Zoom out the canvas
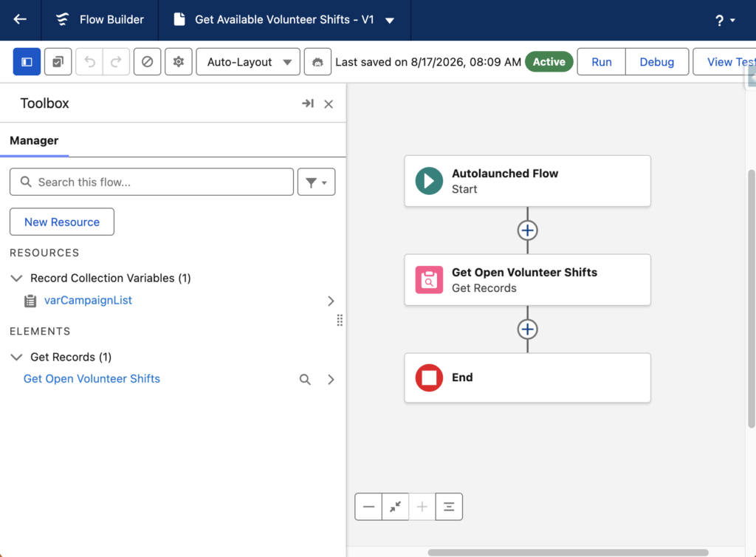This screenshot has width=756, height=557. coord(368,506)
